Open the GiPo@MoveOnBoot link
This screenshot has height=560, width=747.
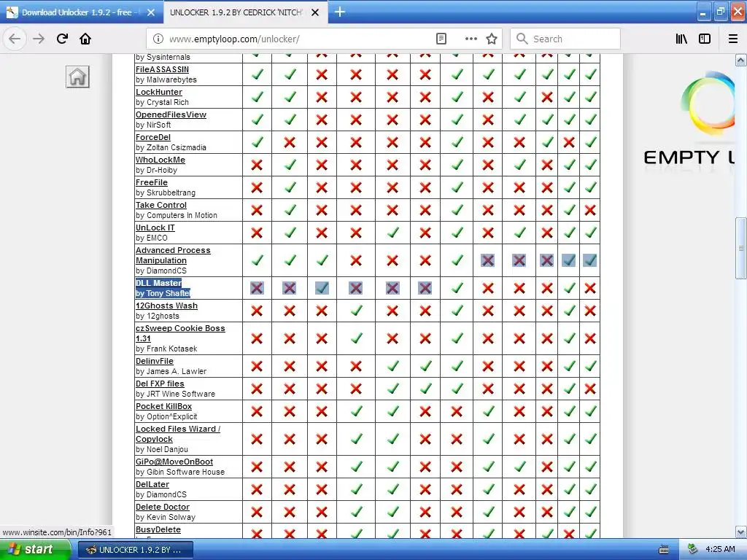pyautogui.click(x=174, y=462)
